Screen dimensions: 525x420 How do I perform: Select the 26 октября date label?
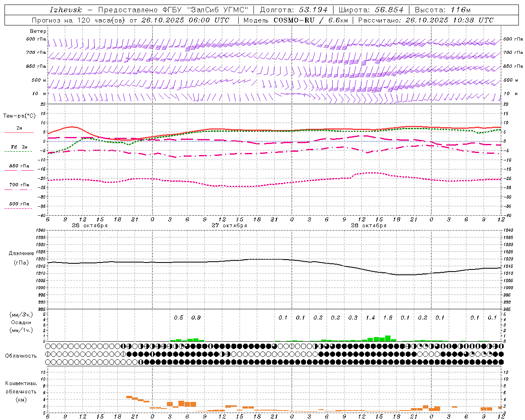tap(90, 226)
